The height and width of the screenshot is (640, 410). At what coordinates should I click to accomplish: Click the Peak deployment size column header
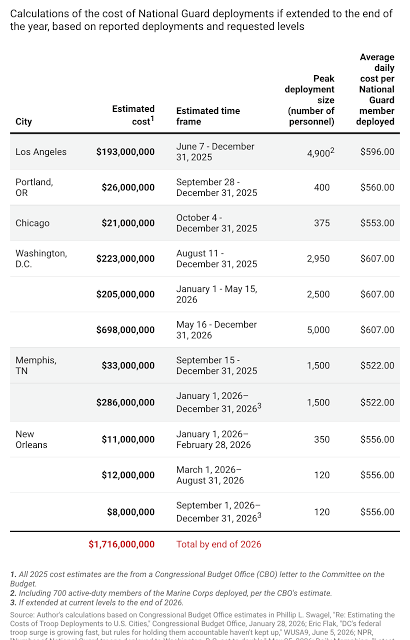coord(310,100)
